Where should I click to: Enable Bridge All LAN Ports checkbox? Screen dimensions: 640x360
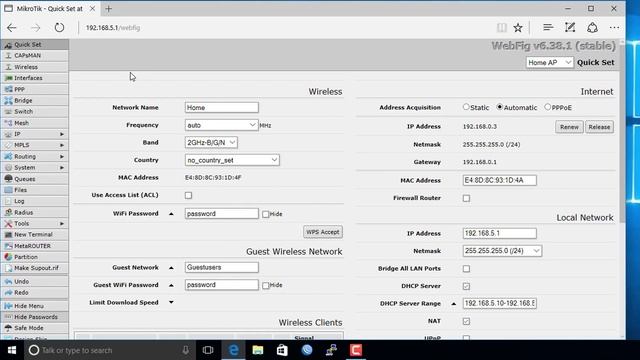pyautogui.click(x=466, y=269)
